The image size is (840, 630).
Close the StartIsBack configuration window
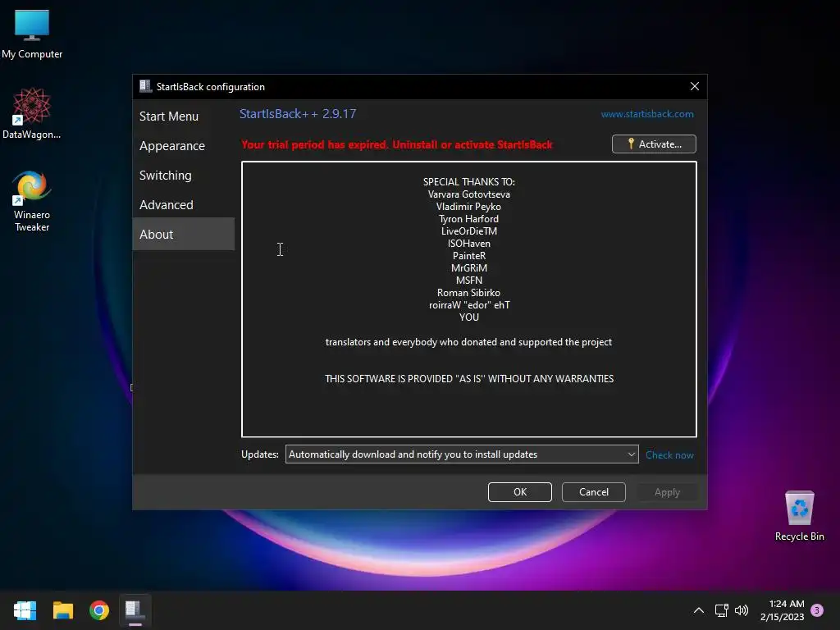click(x=694, y=86)
